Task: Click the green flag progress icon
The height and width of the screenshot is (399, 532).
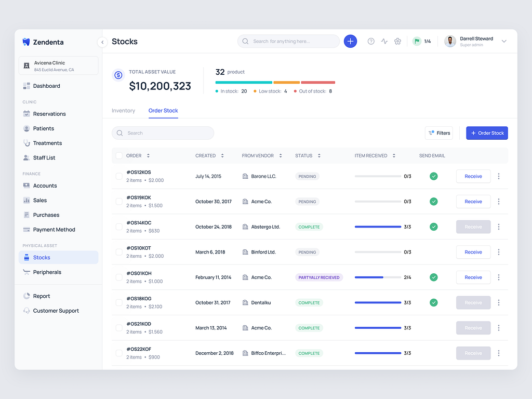Action: pyautogui.click(x=417, y=42)
